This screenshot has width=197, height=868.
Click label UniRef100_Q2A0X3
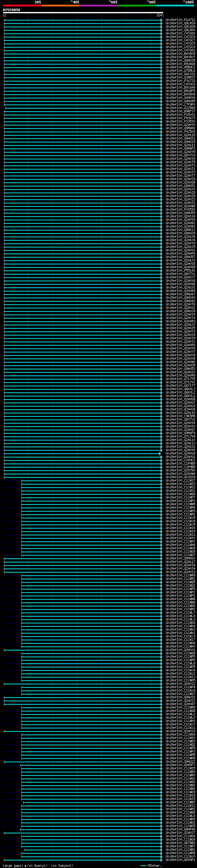point(180,731)
